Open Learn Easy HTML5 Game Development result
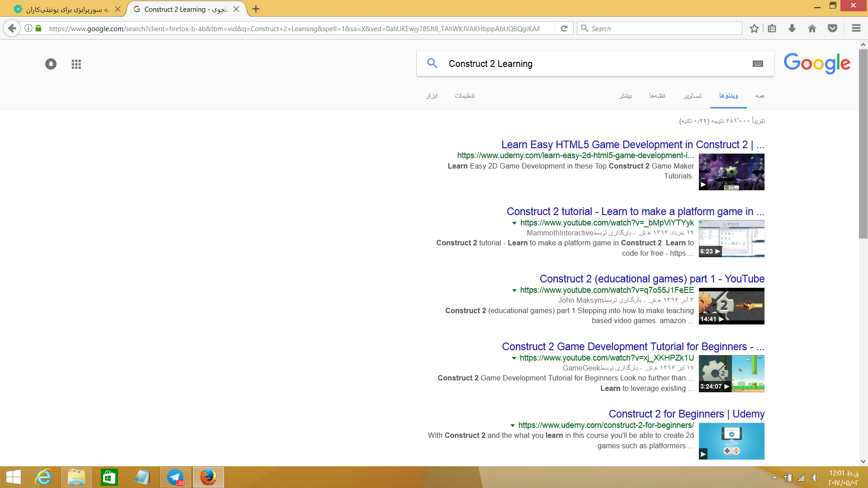 (x=632, y=145)
